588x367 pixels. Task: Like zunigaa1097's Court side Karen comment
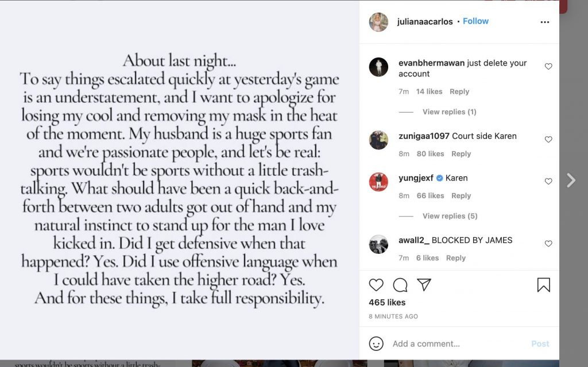pyautogui.click(x=548, y=140)
